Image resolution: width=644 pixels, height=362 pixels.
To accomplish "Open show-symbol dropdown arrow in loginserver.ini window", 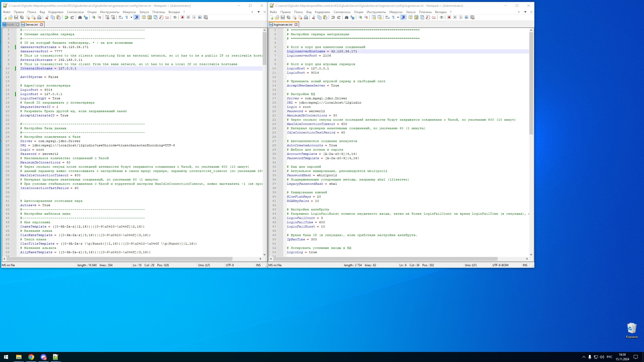I will point(398,17).
